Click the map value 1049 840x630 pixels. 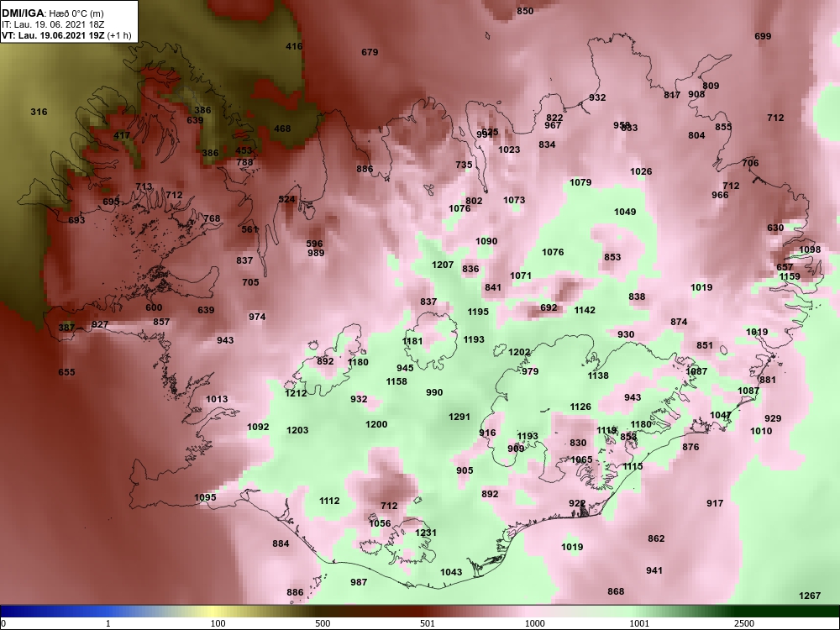(625, 212)
